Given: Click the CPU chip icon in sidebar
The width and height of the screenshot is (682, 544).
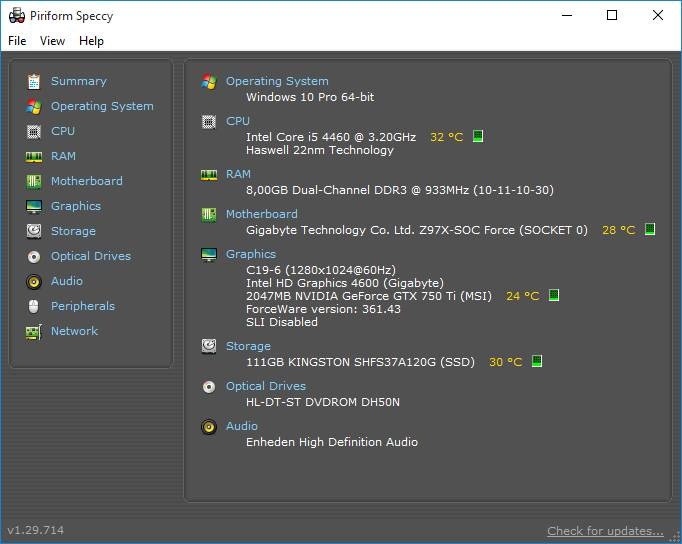Looking at the screenshot, I should tap(33, 131).
